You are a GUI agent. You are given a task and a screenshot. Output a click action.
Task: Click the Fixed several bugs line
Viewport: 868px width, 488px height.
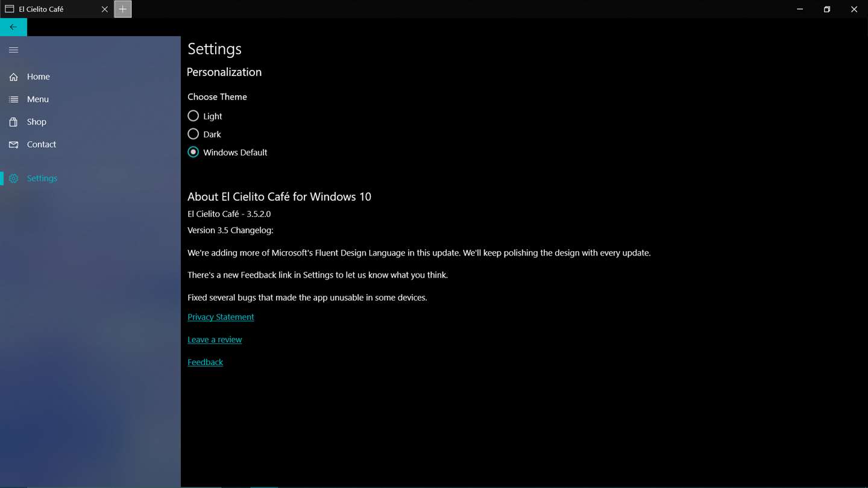click(x=307, y=298)
